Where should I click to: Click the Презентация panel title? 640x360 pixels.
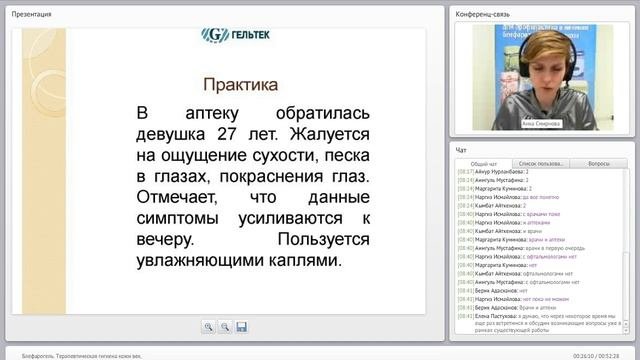tap(31, 14)
